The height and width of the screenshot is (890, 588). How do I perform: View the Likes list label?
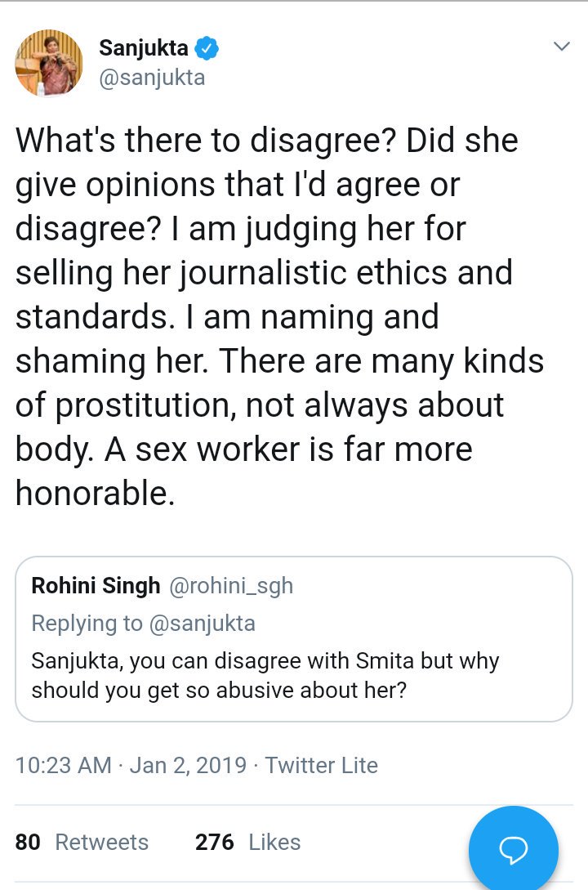(274, 842)
